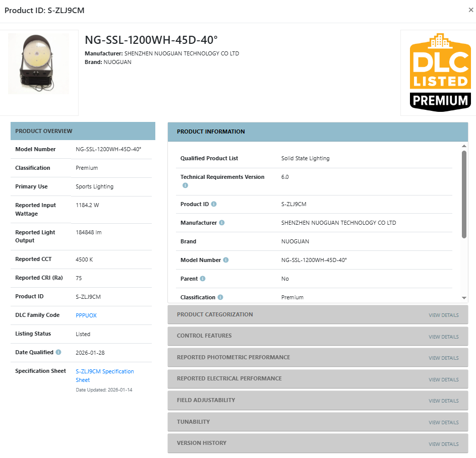Viewport: 476px width, 458px height.
Task: Click info icon next to Technical Requirements Version
Action: 185,185
